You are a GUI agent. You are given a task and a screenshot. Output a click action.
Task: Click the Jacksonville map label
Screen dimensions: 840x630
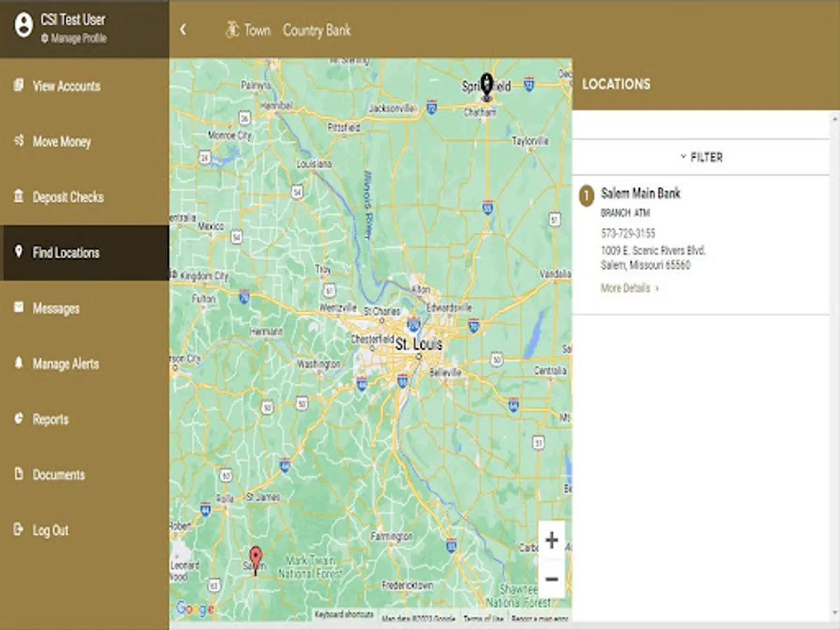[392, 108]
